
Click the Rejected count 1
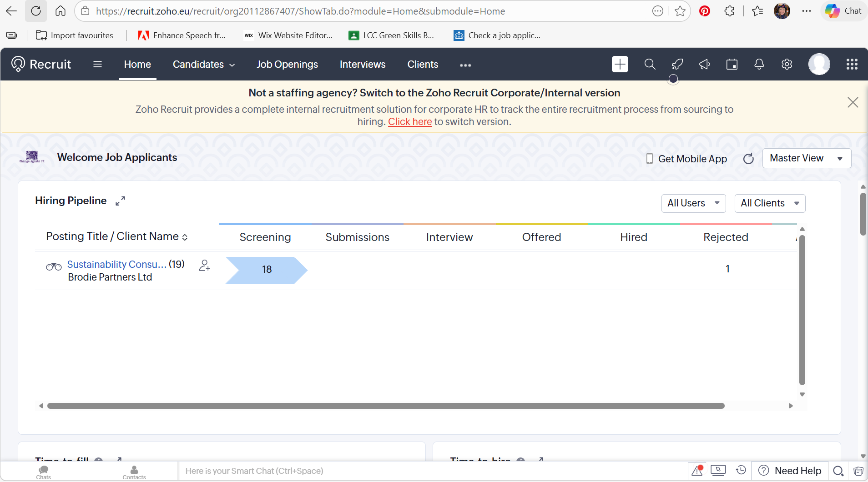pyautogui.click(x=727, y=269)
